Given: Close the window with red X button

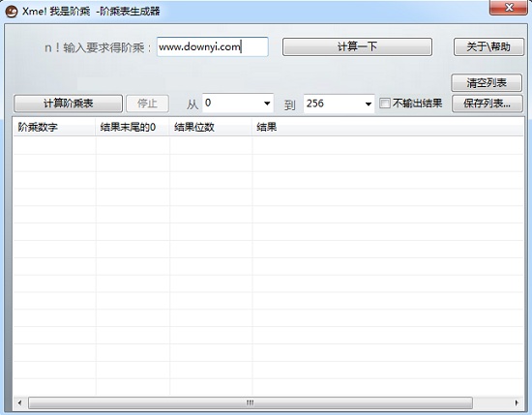Looking at the screenshot, I should coord(508,8).
